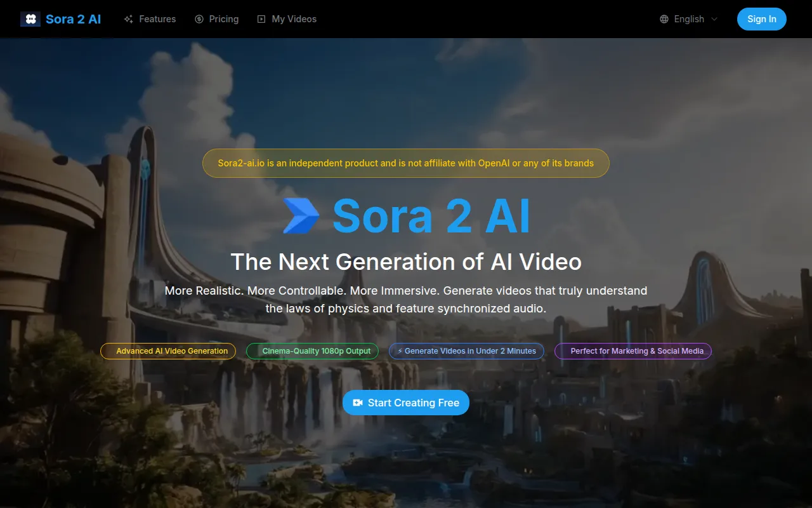Select the sparkles icon beside Features
This screenshot has width=812, height=508.
coord(129,19)
